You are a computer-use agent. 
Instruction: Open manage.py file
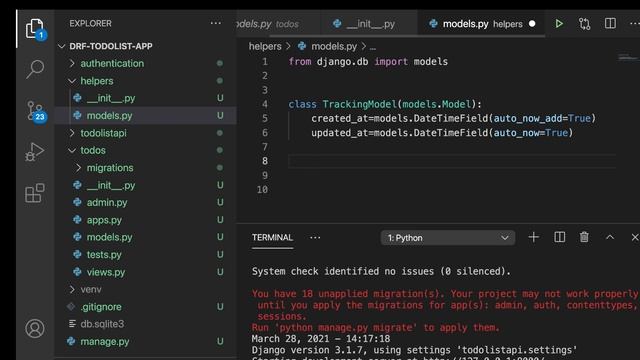[104, 341]
